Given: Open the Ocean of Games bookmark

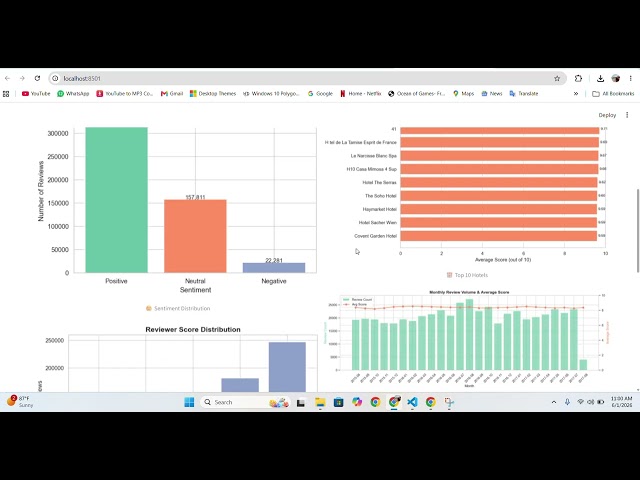Looking at the screenshot, I should point(417,93).
